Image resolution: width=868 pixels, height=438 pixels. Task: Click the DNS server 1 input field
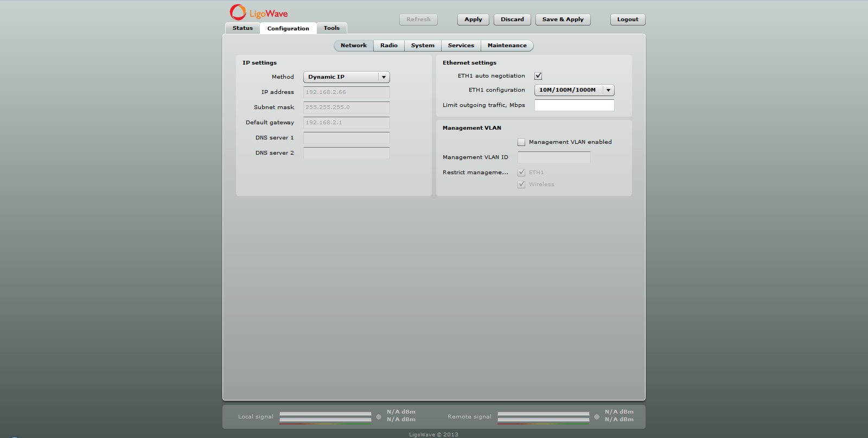[346, 138]
